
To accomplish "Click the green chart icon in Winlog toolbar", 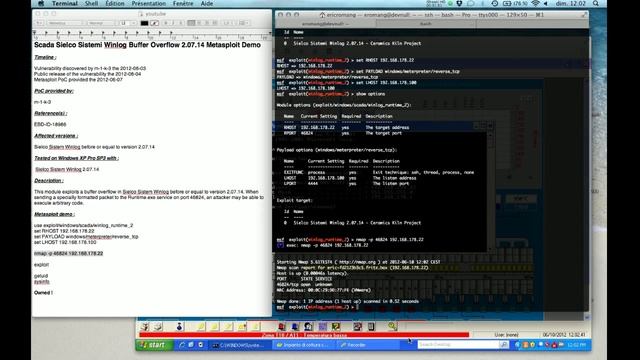I will point(336,326).
